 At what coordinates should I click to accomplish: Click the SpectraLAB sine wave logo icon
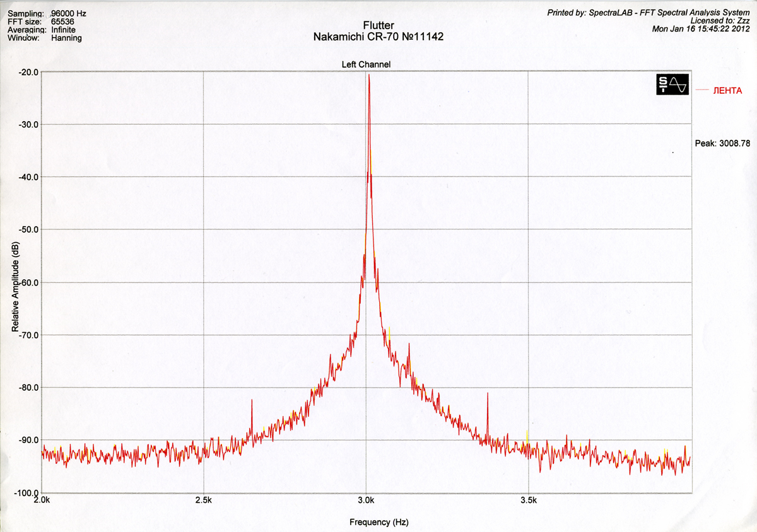tap(673, 85)
